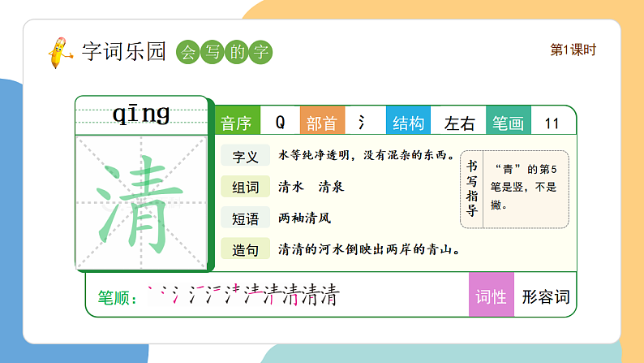Click the blue 结构 label
Image resolution: width=644 pixels, height=363 pixels.
[408, 123]
